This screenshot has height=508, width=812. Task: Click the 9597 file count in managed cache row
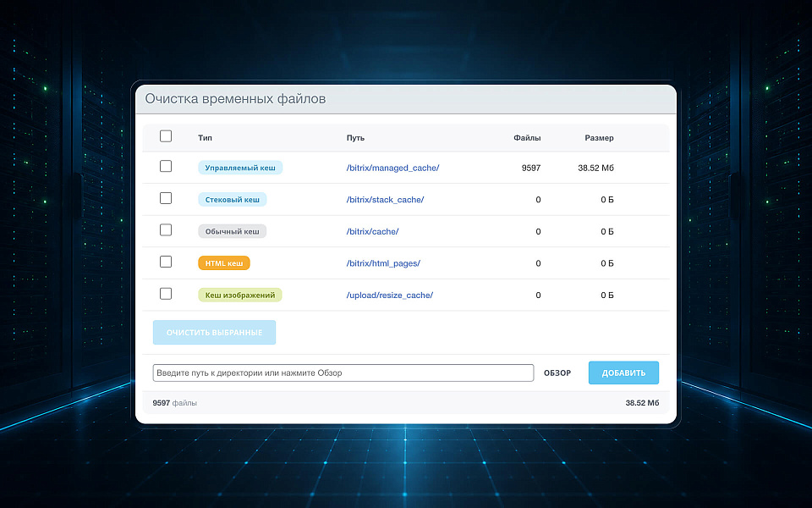tap(531, 168)
